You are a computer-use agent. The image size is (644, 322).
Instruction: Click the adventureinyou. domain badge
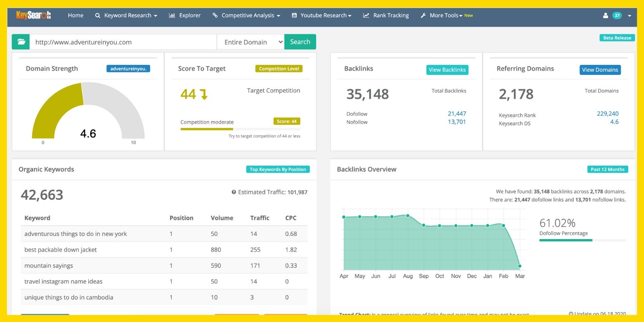pyautogui.click(x=128, y=69)
